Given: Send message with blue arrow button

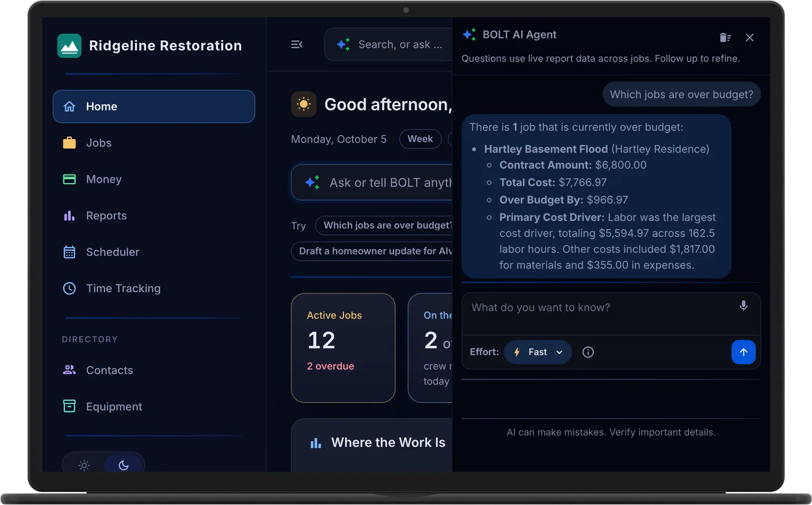Looking at the screenshot, I should tap(744, 352).
